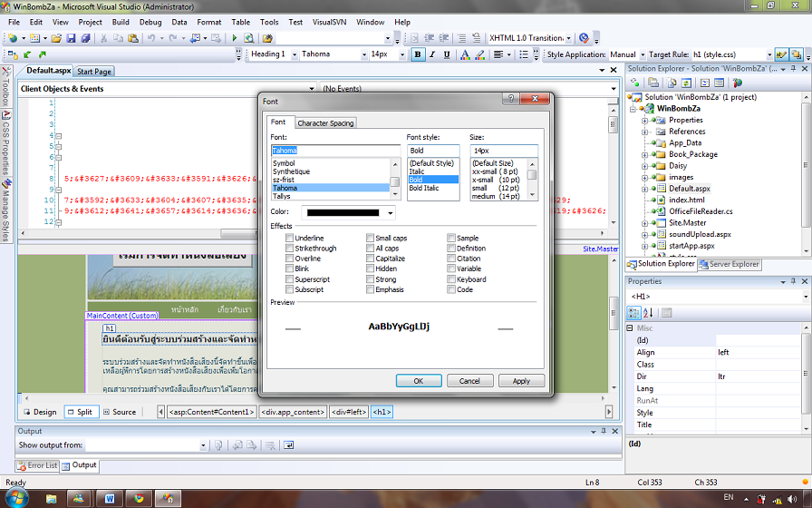
Task: Open the Style Application Manual dropdown
Action: point(643,54)
